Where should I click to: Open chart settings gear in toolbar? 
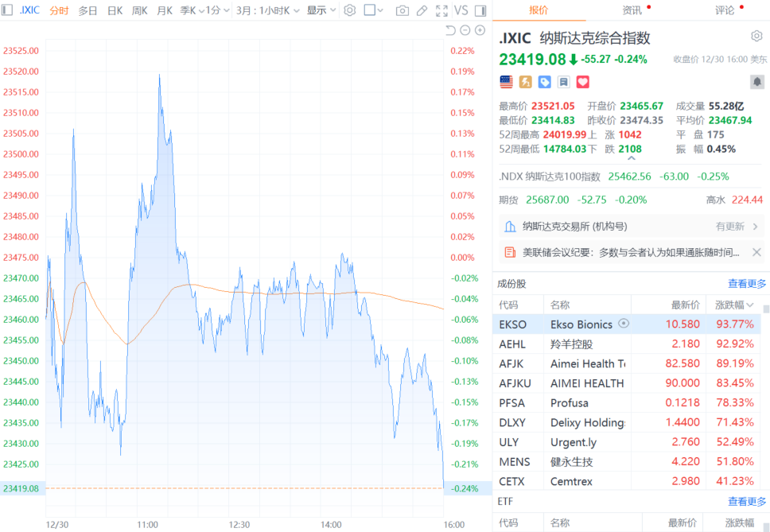click(349, 10)
